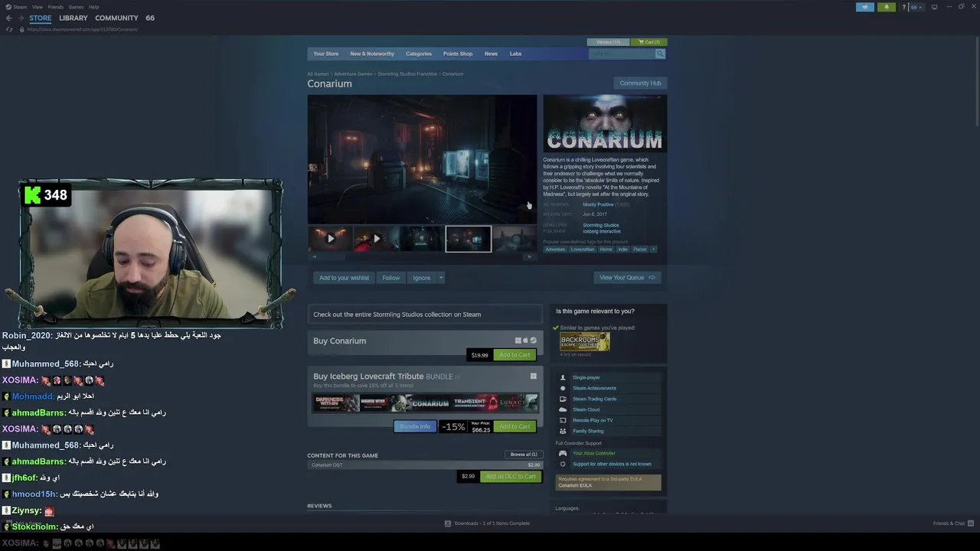
Task: Switch to the COMMUNITY tab
Action: (x=116, y=18)
